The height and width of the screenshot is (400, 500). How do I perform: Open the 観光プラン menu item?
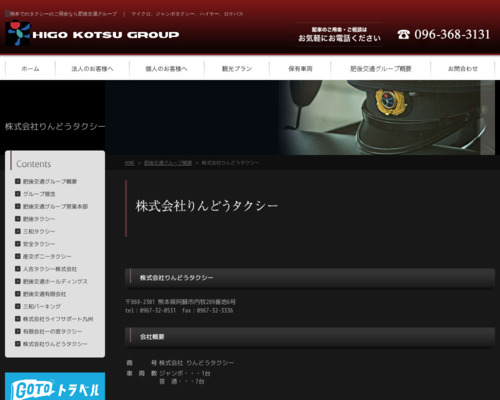point(237,69)
